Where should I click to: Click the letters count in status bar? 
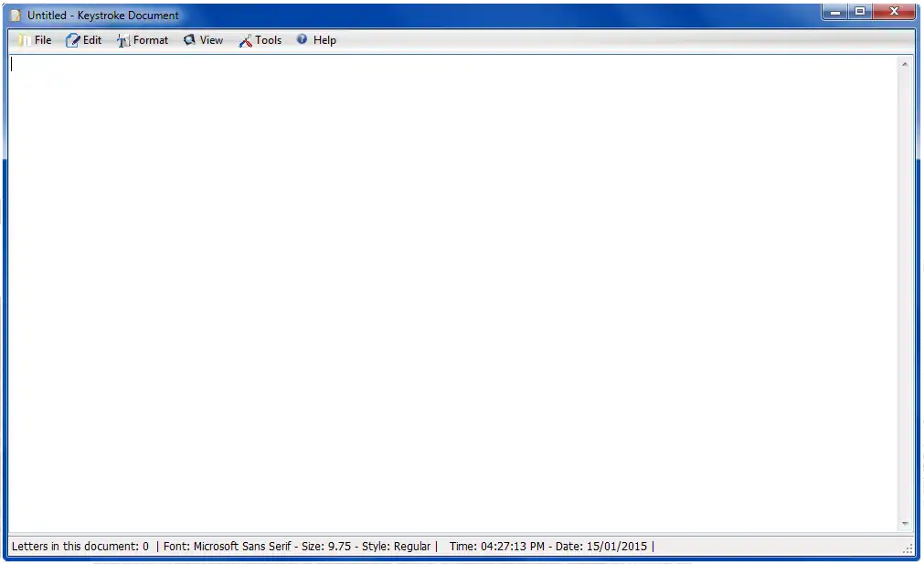point(80,547)
